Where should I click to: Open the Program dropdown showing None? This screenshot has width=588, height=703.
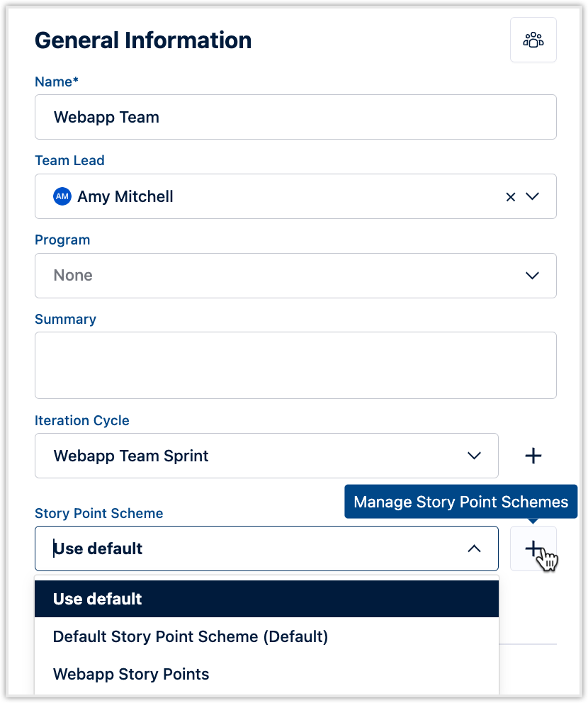click(x=283, y=276)
